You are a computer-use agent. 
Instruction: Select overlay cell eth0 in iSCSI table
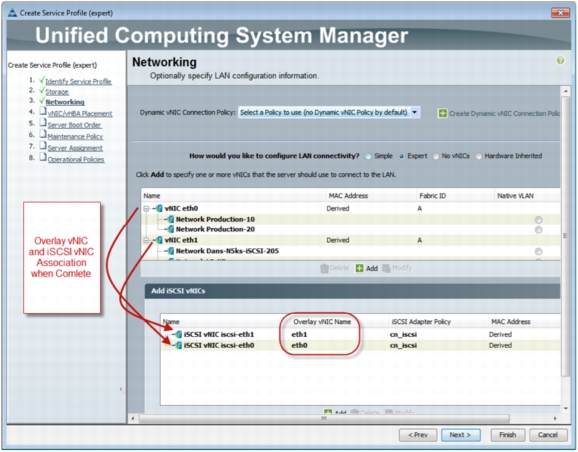point(299,346)
